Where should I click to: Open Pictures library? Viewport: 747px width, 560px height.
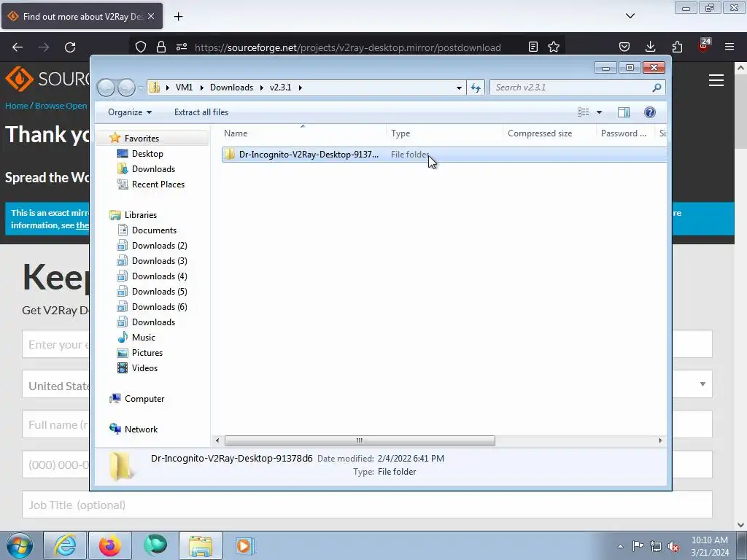click(147, 353)
